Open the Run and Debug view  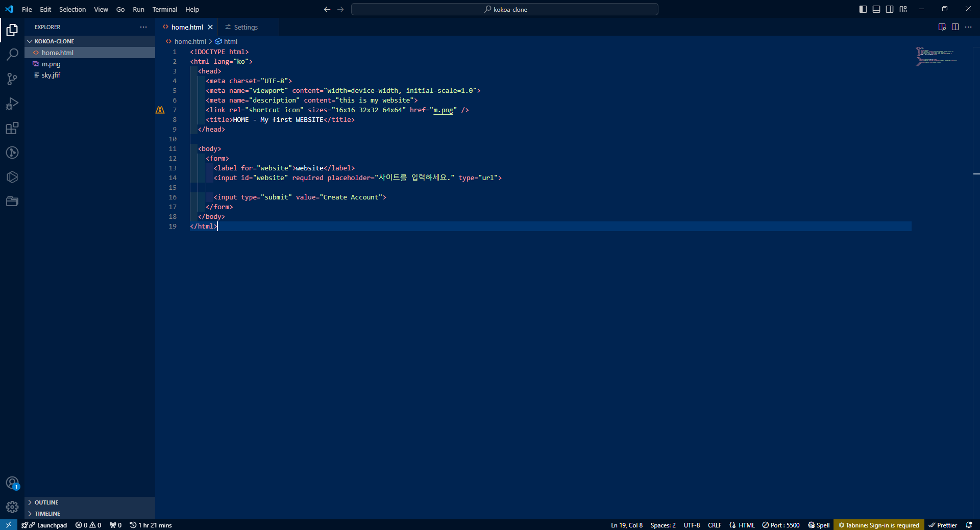click(12, 104)
